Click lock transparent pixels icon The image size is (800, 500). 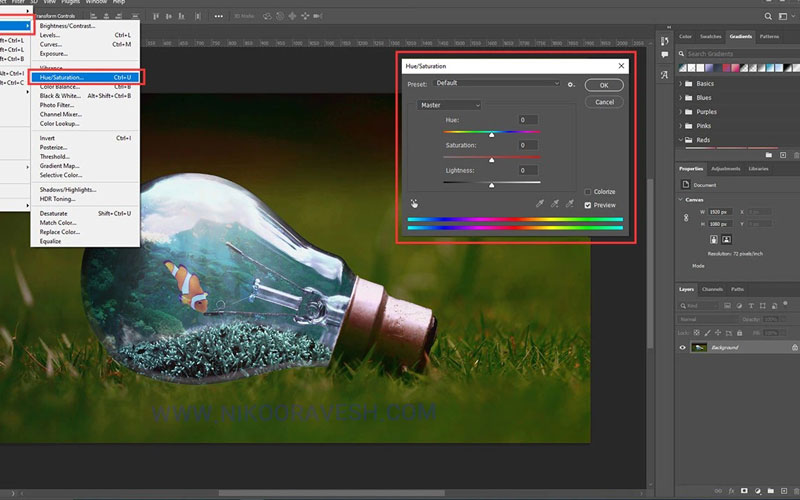pos(696,333)
